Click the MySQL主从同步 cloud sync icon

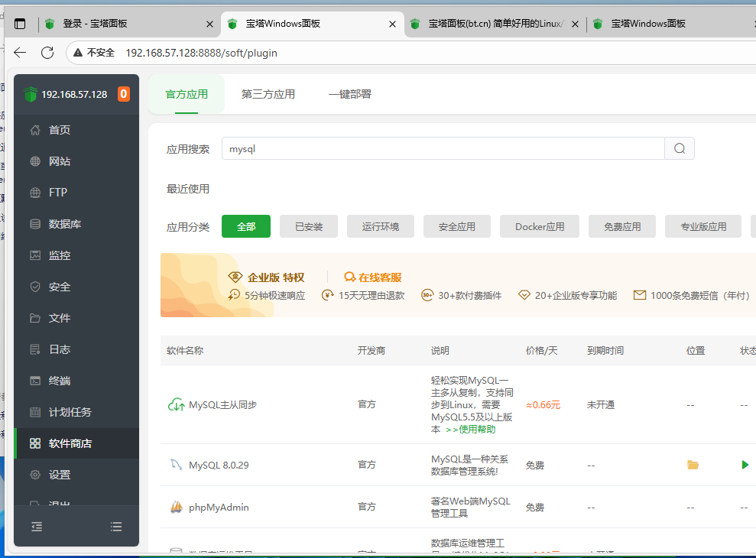pos(176,404)
